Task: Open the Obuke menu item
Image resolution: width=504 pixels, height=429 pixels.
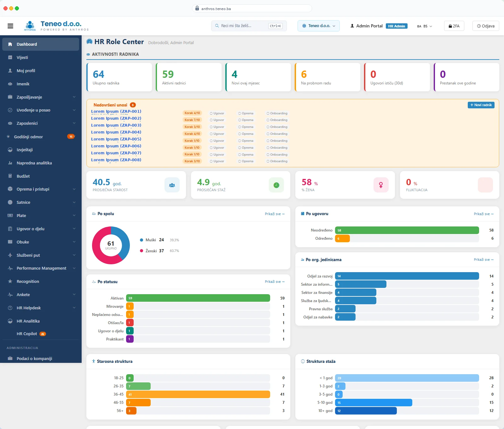Action: pos(41,242)
